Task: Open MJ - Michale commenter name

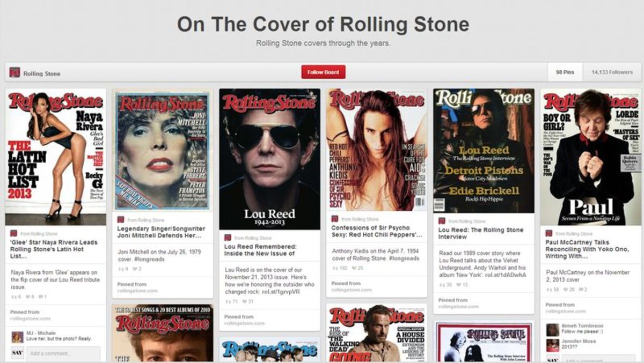Action: click(x=41, y=334)
